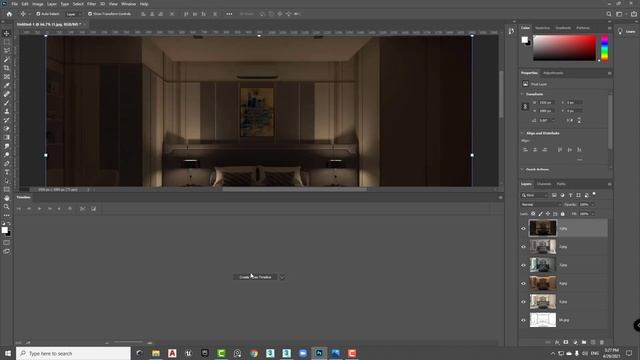The image size is (640, 360).
Task: Open the search icon at top right
Action: (609, 14)
